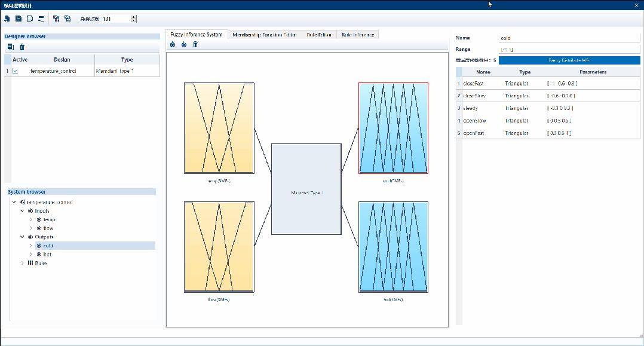Viewport: 644px width, 346px height.
Task: Open an existing design file
Action: pyautogui.click(x=29, y=19)
